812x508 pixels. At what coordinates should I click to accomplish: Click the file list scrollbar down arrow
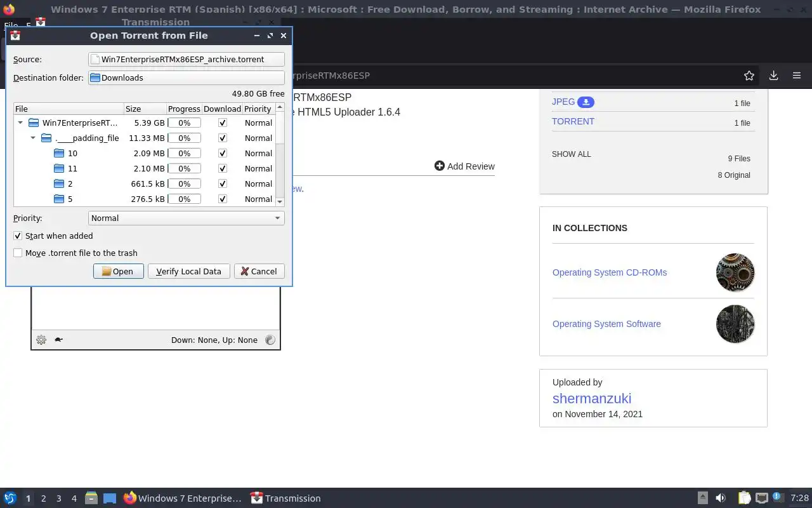point(280,201)
